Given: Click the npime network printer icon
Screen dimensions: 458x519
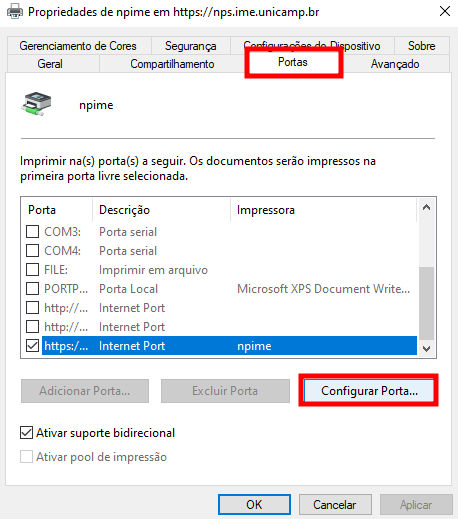Looking at the screenshot, I should pos(36,104).
